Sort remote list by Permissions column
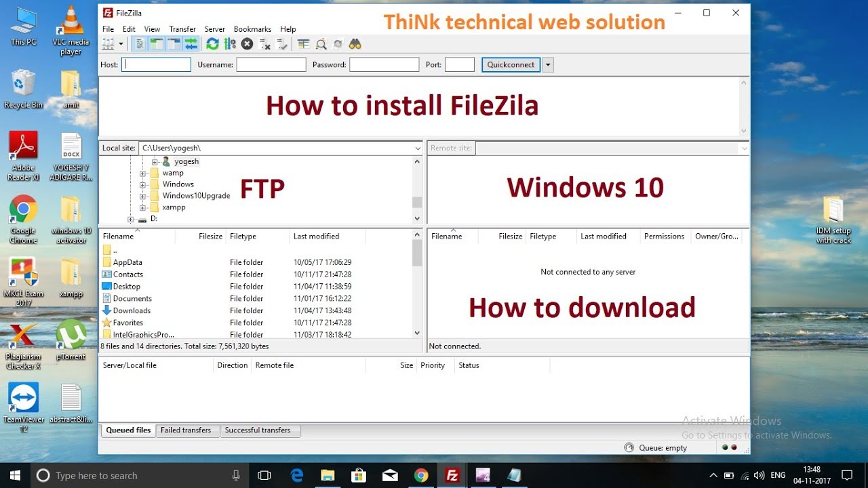The width and height of the screenshot is (868, 488). (x=666, y=237)
